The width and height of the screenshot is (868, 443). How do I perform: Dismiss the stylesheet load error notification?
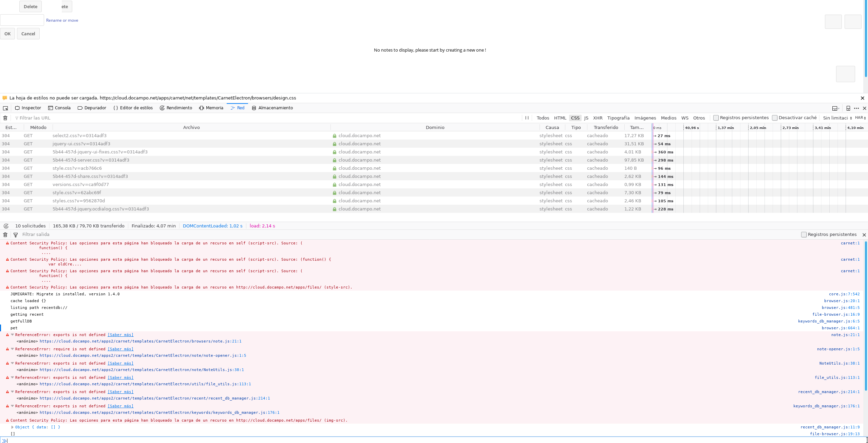(862, 98)
